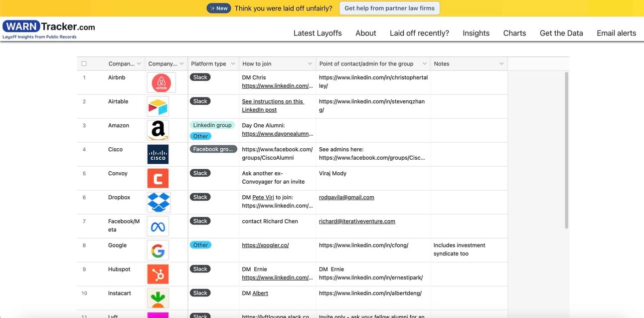Click the rodgavila@gmail.com email link
644x318 pixels.
tap(346, 197)
